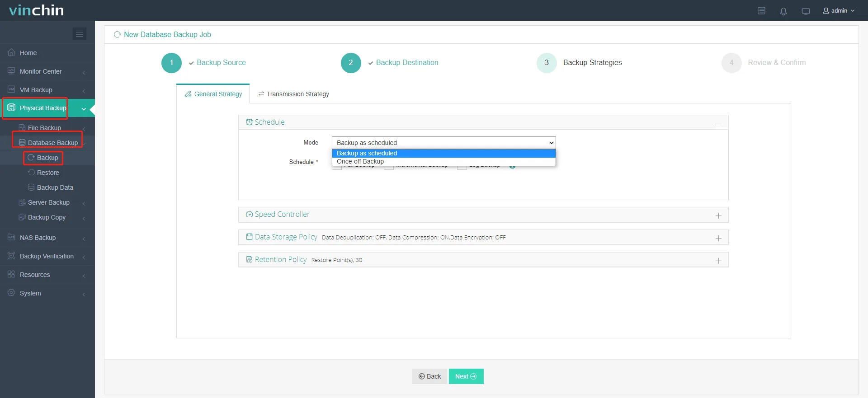868x398 pixels.
Task: Toggle the sidebar hamburger menu icon
Action: coord(80,33)
